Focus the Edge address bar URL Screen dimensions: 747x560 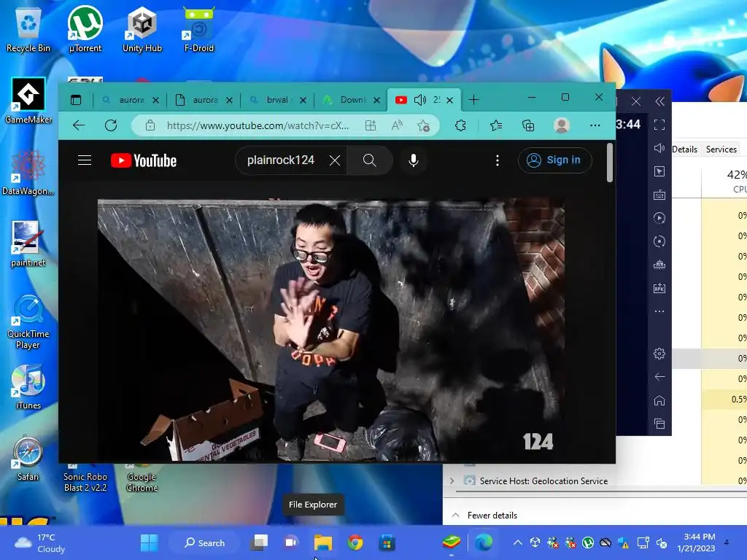click(x=258, y=125)
